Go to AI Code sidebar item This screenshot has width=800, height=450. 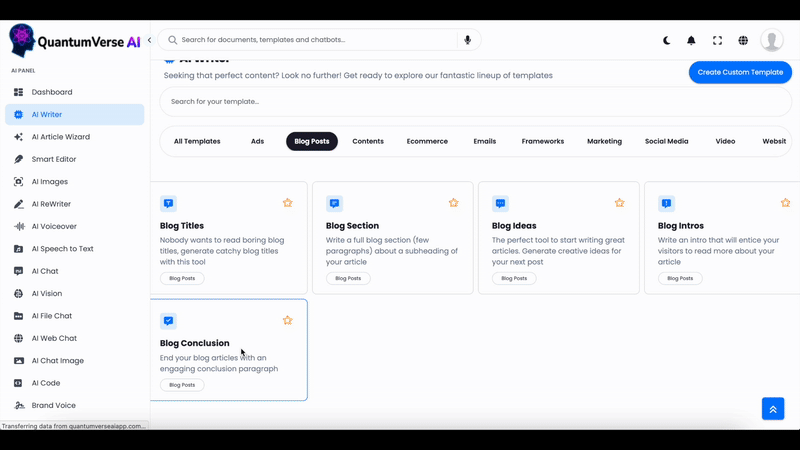[46, 383]
